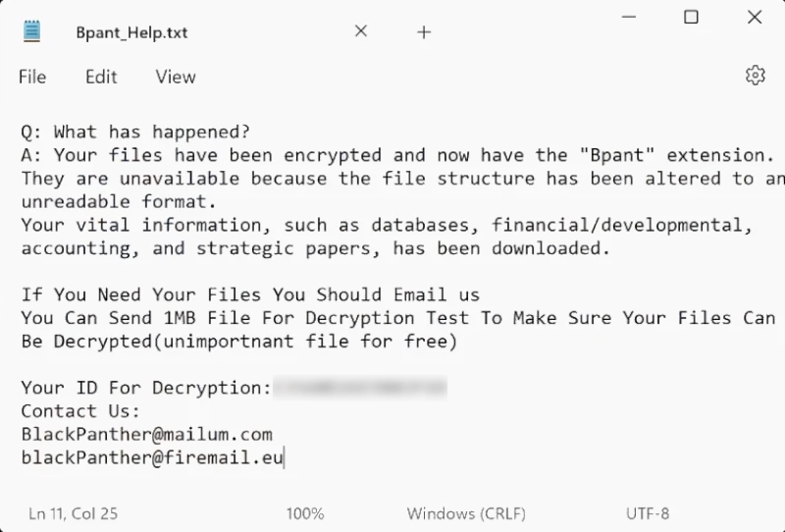The image size is (785, 532).
Task: Open the View menu
Action: click(x=176, y=77)
